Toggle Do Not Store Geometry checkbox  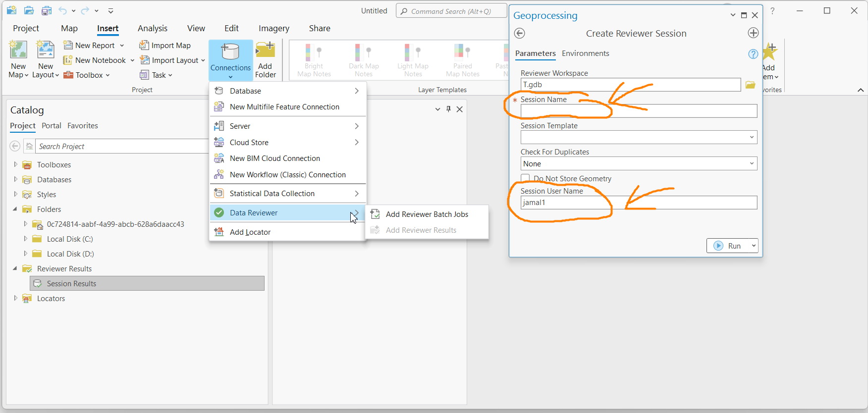pos(525,178)
